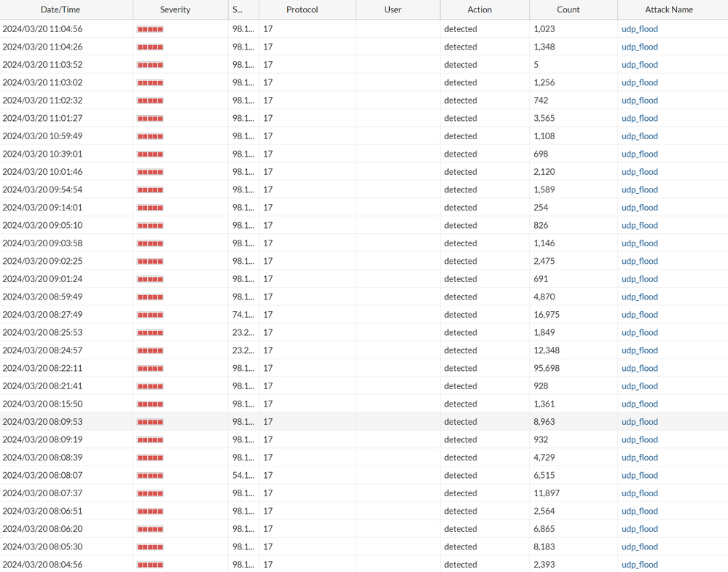Click the count value 3,565
Screen dimensions: 728x572
point(544,118)
